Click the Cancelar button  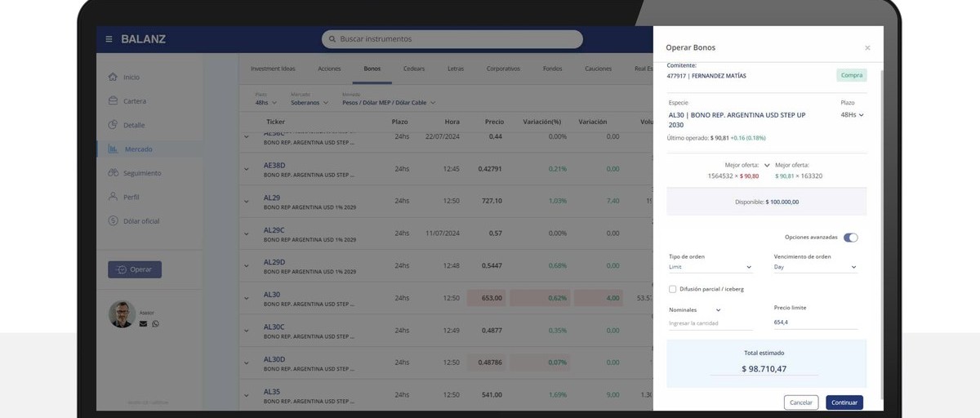[x=801, y=402]
